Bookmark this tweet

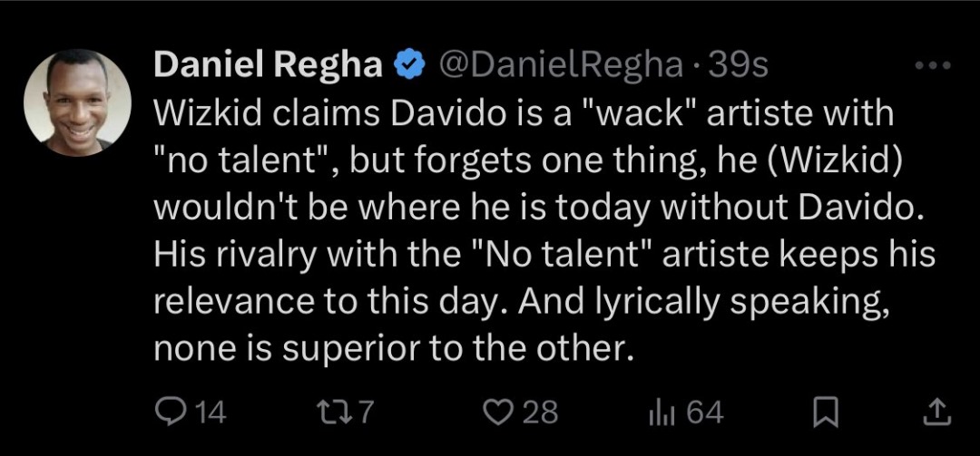[826, 415]
